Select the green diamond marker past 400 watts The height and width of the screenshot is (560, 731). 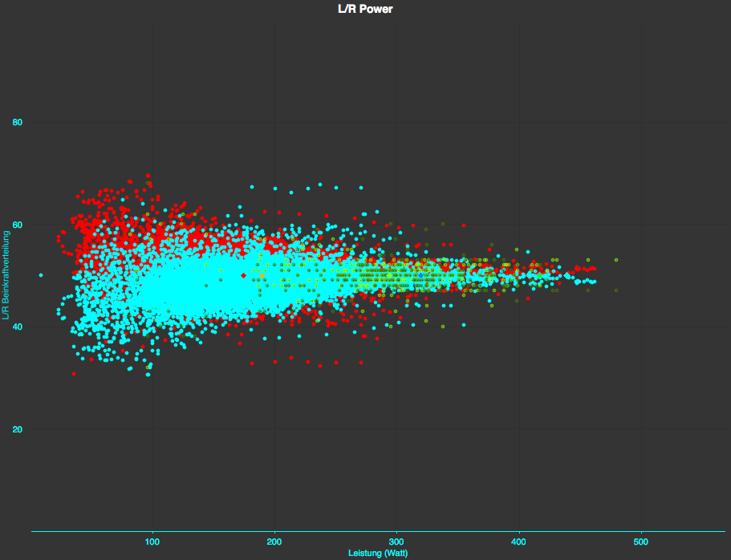point(539,275)
